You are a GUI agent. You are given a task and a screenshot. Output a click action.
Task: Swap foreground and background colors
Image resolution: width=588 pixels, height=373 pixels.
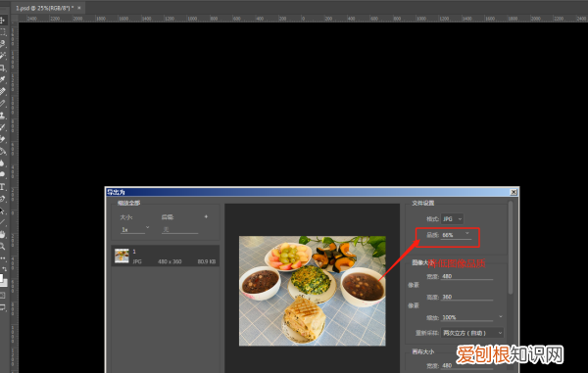(5, 269)
